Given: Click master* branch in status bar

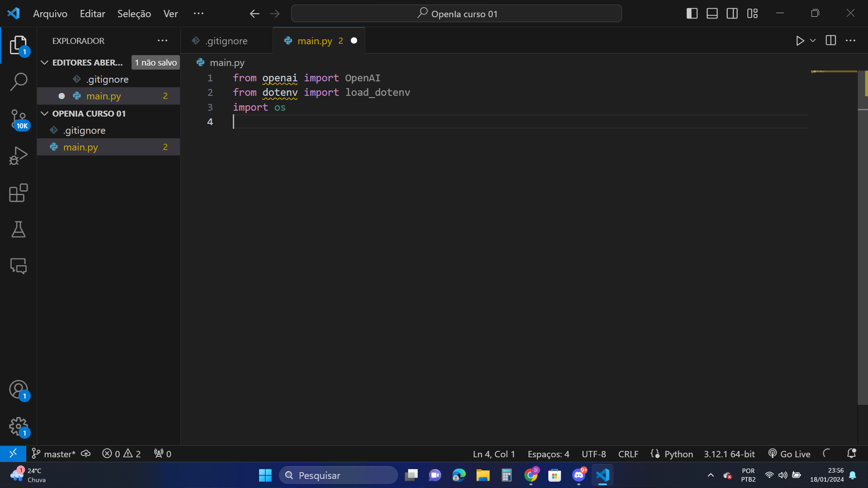Looking at the screenshot, I should [x=54, y=454].
